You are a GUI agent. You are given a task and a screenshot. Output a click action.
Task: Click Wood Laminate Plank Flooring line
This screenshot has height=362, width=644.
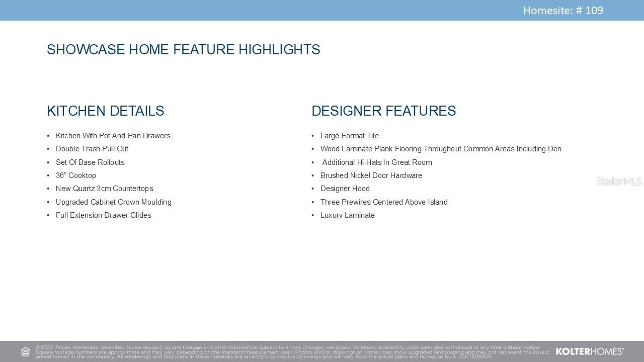point(440,149)
